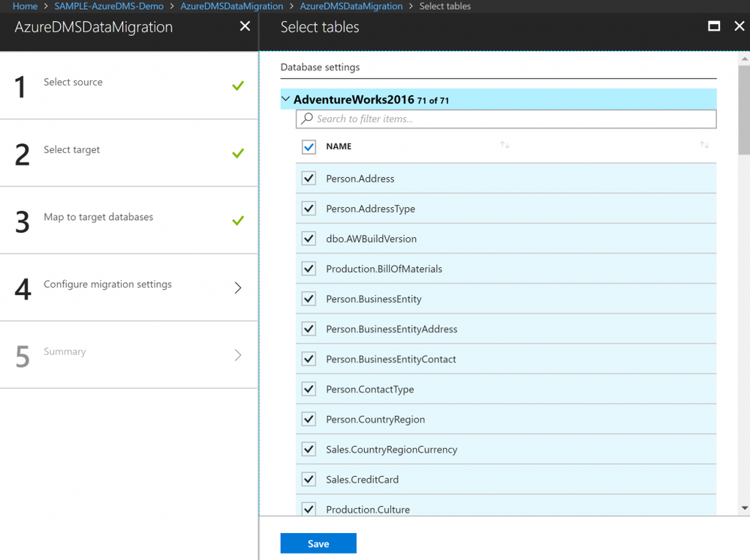This screenshot has height=560, width=750.
Task: Uncheck the Person.Address table checkbox
Action: tap(309, 179)
